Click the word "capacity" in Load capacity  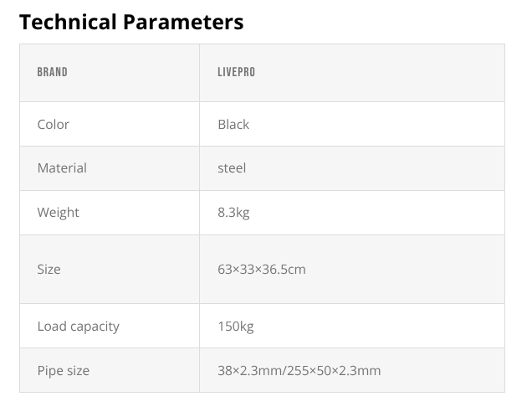click(93, 326)
